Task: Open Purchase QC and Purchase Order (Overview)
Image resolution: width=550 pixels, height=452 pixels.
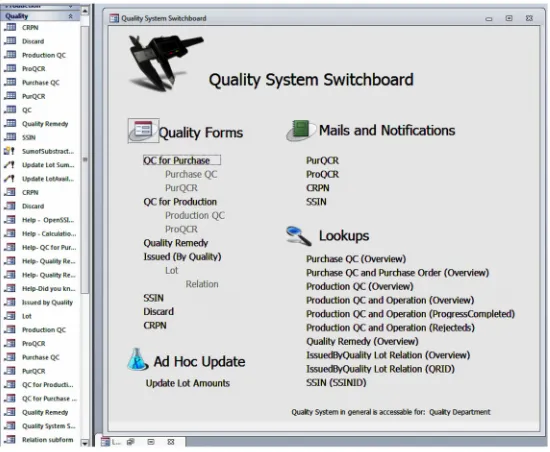Action: coord(397,273)
